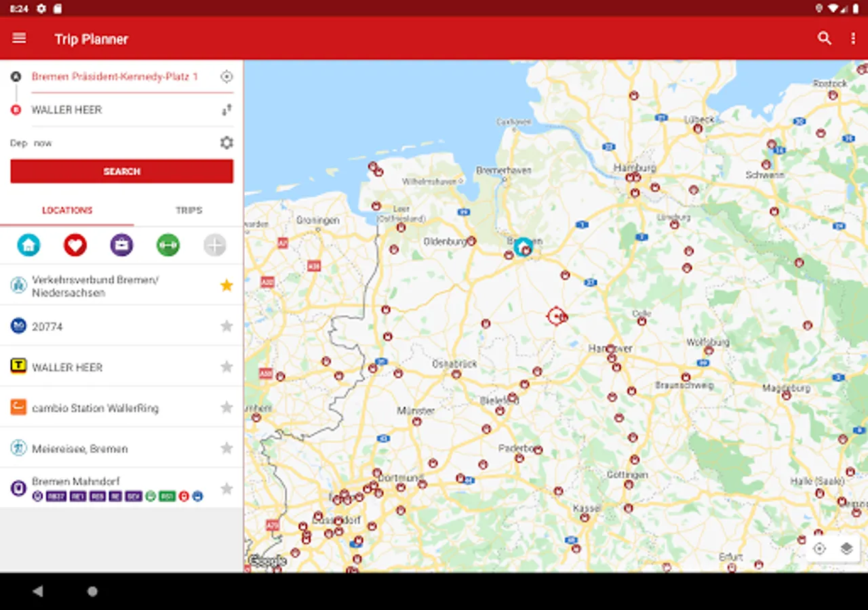Use current location for the origin field

tap(226, 77)
